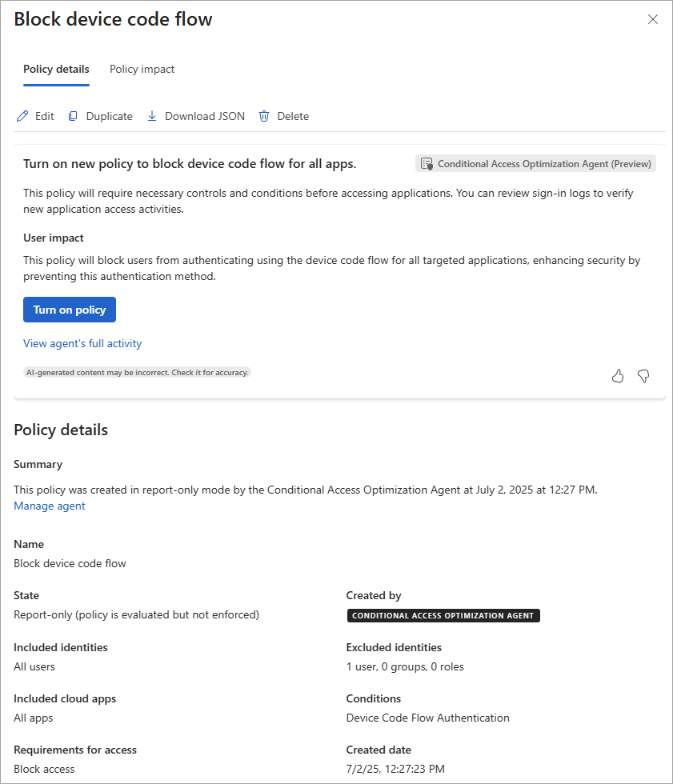673x784 pixels.
Task: Give thumbs up feedback
Action: tap(618, 376)
